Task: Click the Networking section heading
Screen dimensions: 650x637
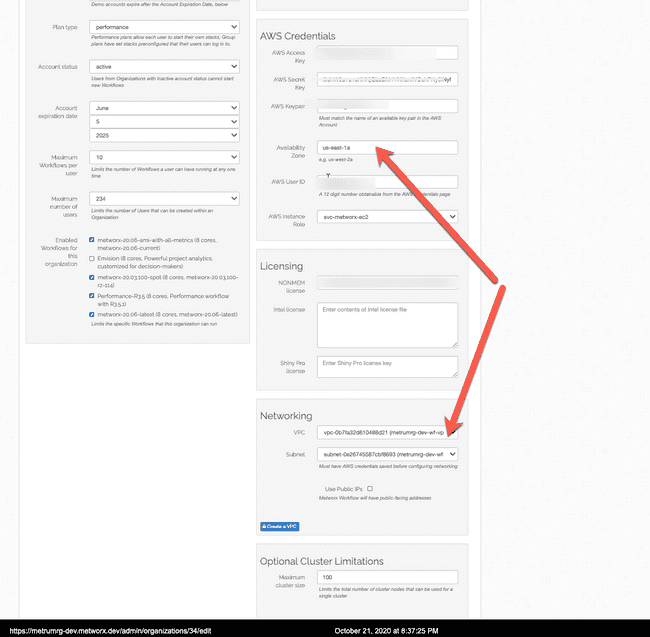Action: pyautogui.click(x=286, y=416)
